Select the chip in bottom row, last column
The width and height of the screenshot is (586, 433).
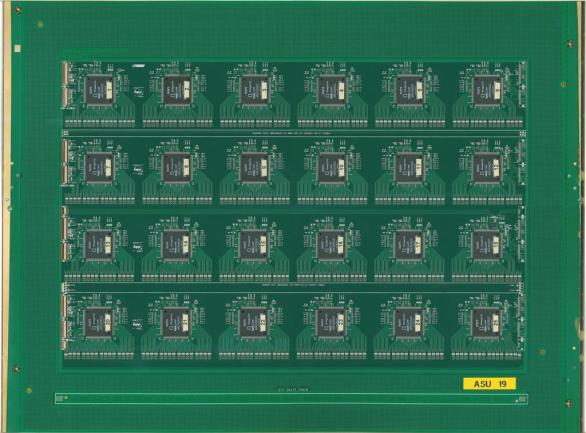tap(486, 323)
